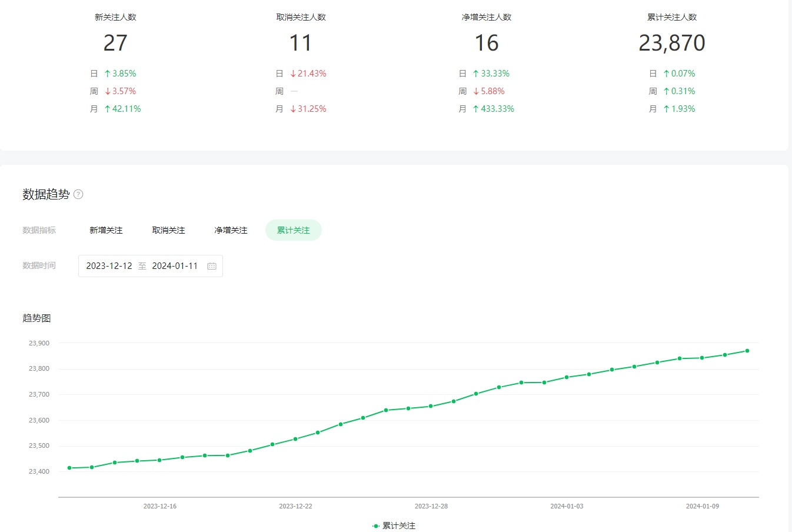Click the down arrow beside 31.25%
Viewport: 792px width, 532px height.
[x=293, y=109]
